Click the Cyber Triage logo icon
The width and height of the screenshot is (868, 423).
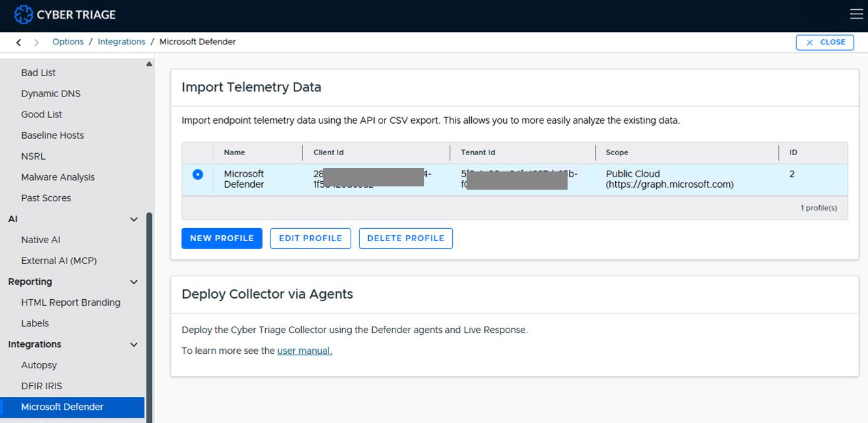tap(23, 14)
